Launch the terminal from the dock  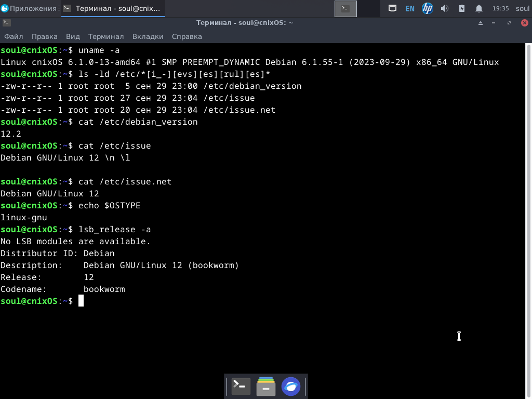point(241,386)
